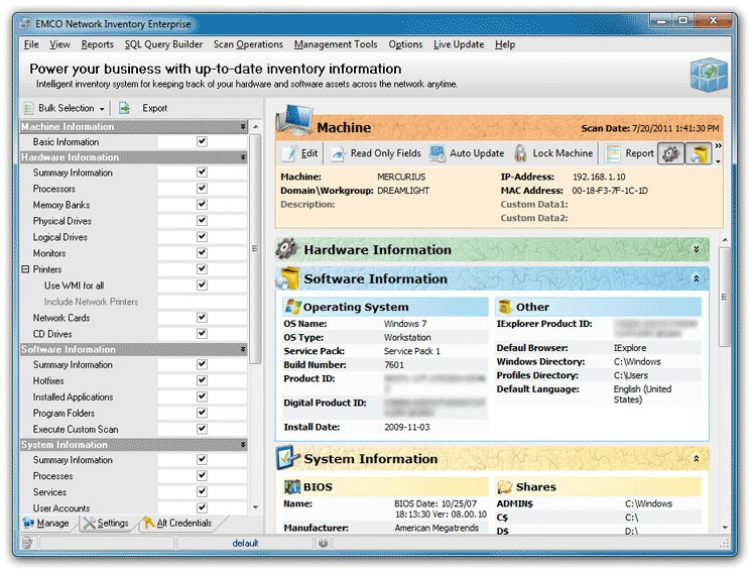Image resolution: width=750 pixels, height=569 pixels.
Task: Collapse the Printers tree node
Action: tap(25, 269)
